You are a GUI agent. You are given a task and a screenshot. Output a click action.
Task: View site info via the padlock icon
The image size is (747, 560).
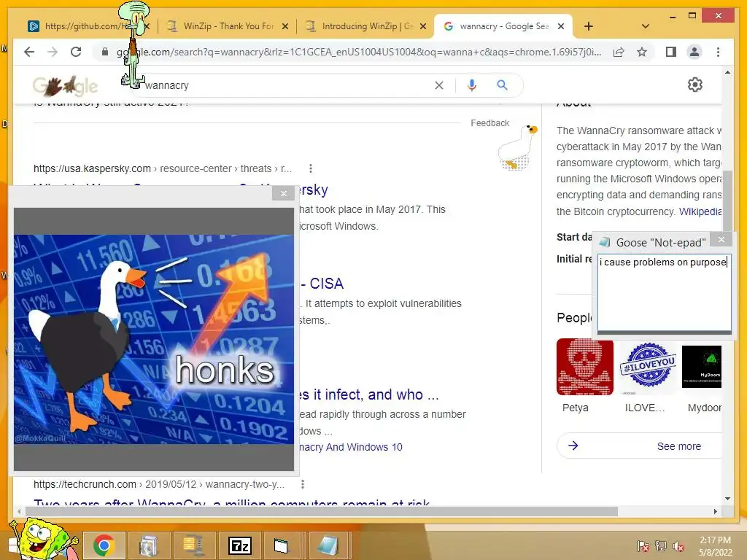(105, 52)
